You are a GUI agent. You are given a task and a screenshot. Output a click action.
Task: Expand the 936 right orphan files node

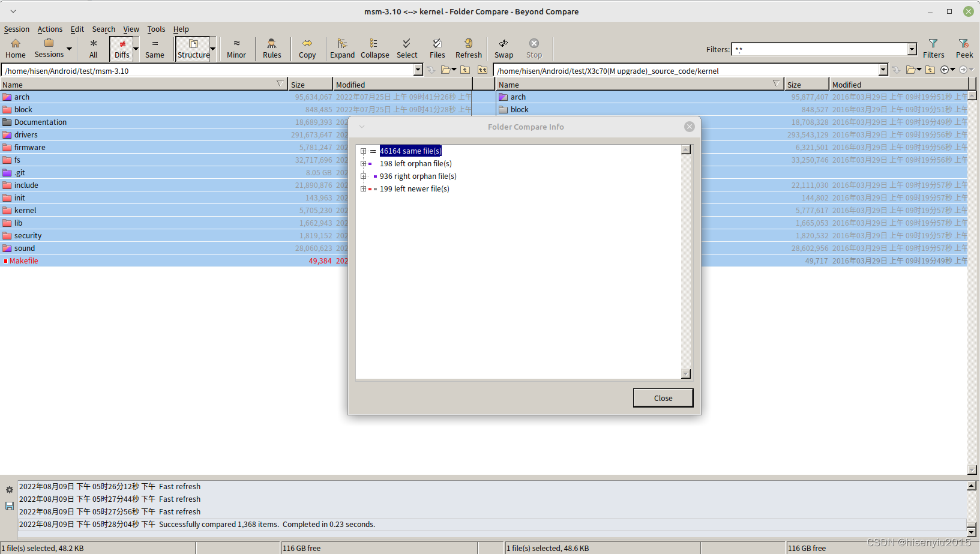coord(363,176)
